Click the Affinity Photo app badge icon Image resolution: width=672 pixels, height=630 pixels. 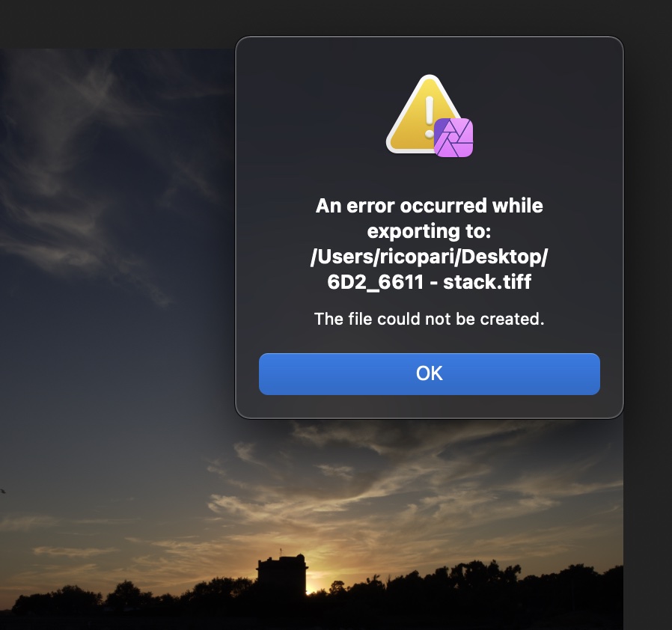pos(453,138)
